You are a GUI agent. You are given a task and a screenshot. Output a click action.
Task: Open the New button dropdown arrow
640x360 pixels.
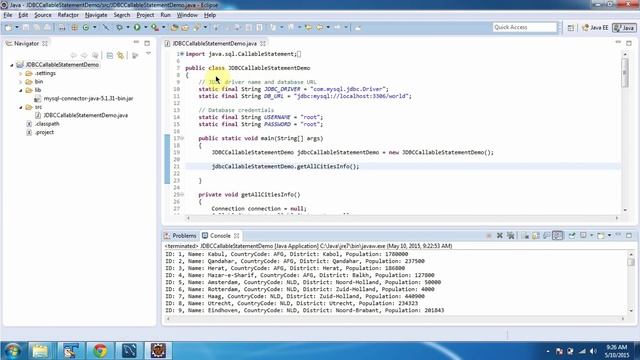[x=17, y=28]
